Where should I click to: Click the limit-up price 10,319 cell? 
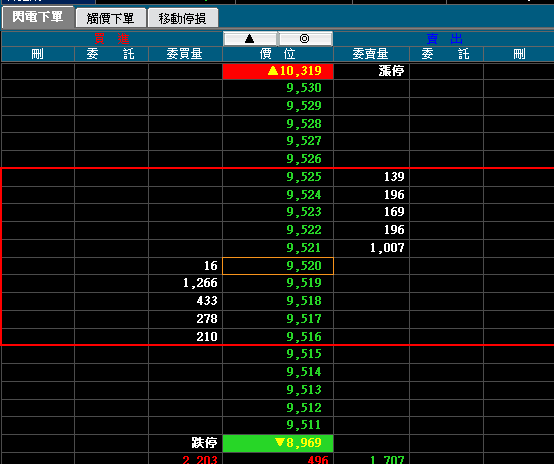pyautogui.click(x=278, y=71)
